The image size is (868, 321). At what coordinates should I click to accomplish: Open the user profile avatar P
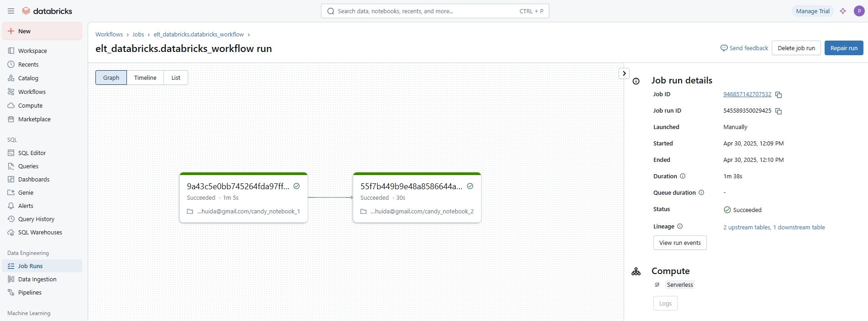coord(859,11)
